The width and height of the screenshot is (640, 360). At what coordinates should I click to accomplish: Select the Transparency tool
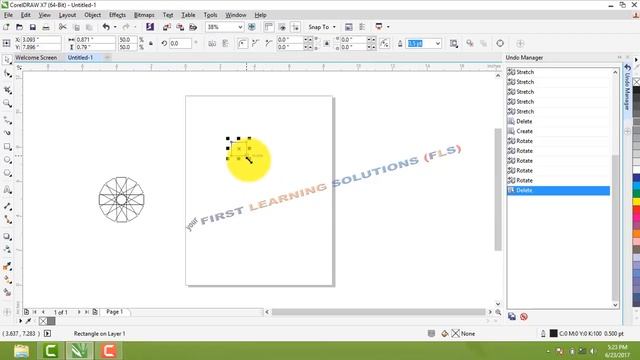pyautogui.click(x=7, y=250)
